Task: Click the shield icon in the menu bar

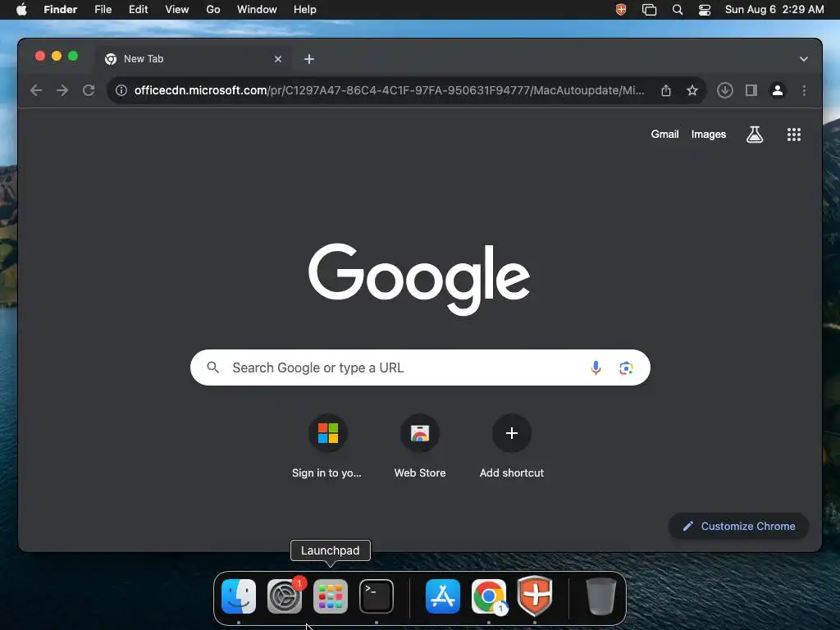Action: coord(621,10)
